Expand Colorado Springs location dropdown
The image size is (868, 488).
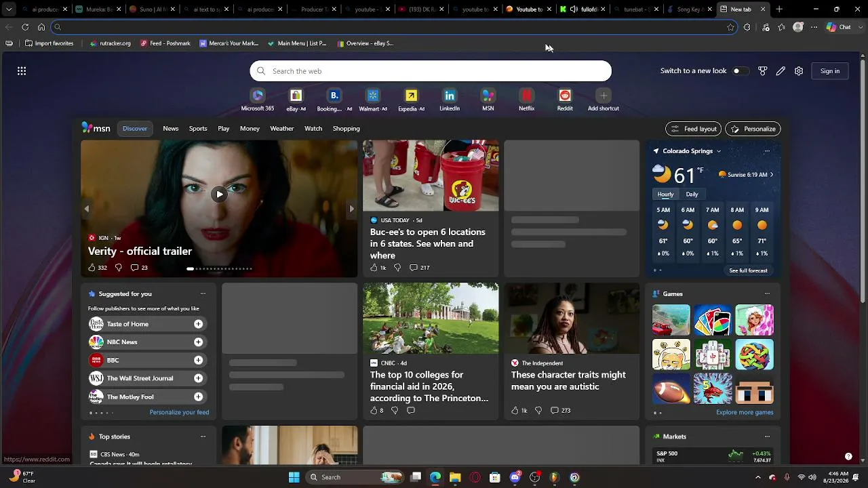(x=719, y=151)
